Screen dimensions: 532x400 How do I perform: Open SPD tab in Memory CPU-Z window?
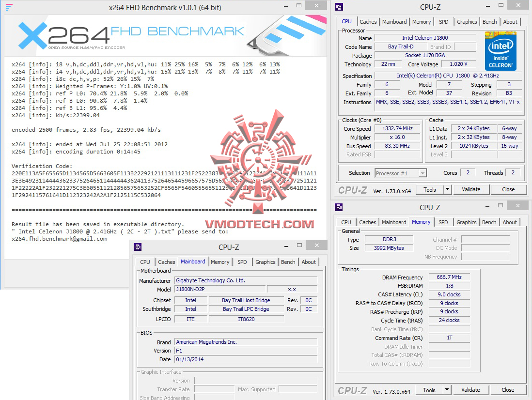tap(443, 222)
